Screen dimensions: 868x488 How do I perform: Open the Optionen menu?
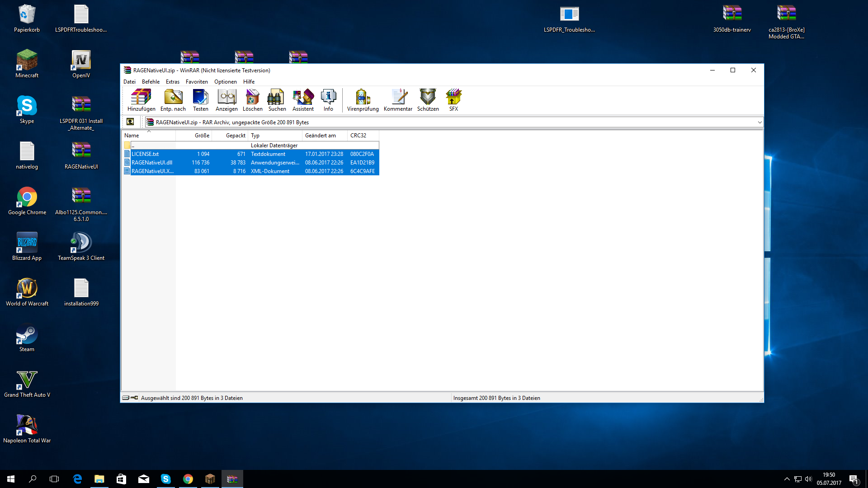coord(225,82)
